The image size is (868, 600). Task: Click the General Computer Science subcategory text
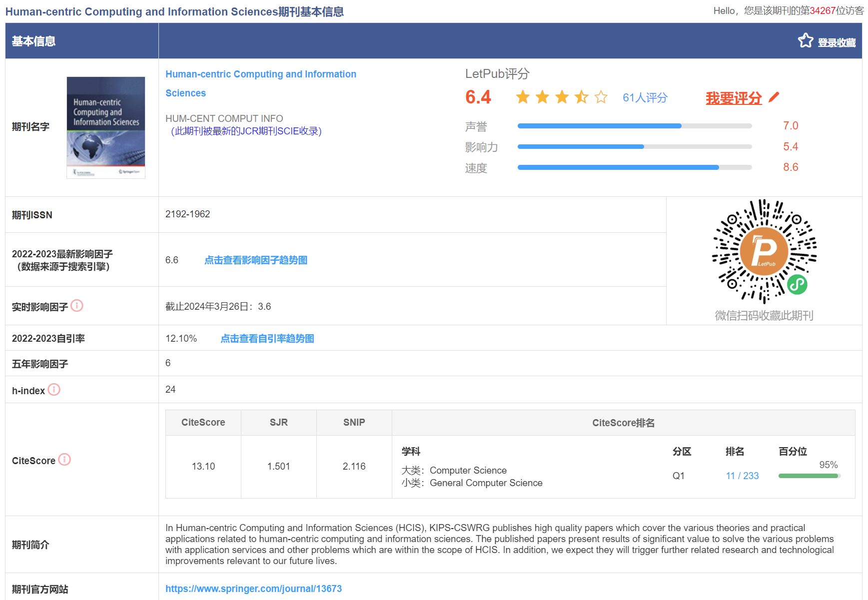[x=486, y=483]
